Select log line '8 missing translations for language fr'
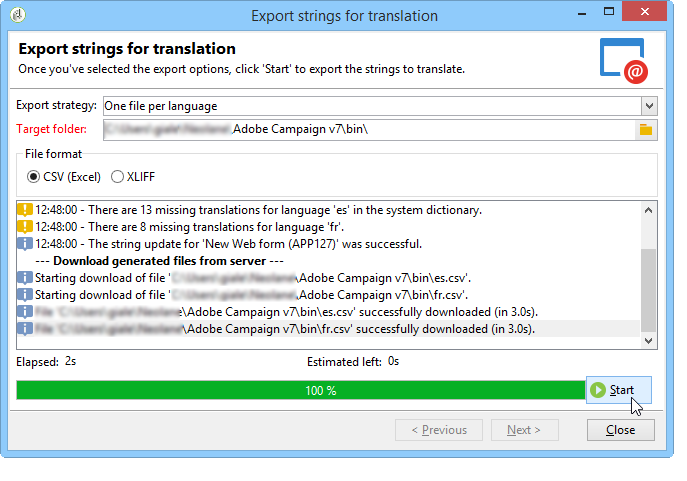Screen dimensions: 687x481 pos(190,227)
